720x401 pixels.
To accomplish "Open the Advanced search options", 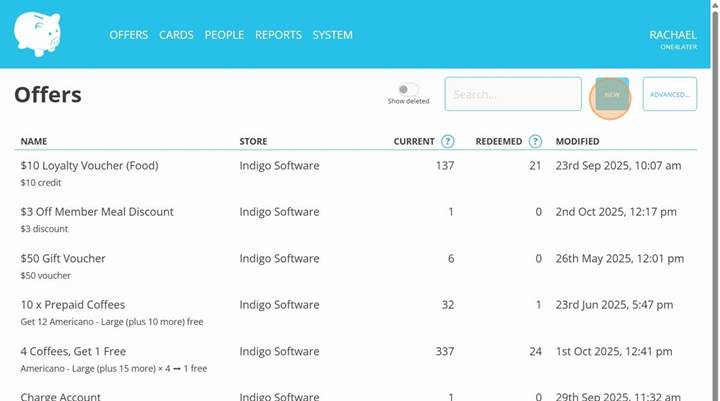I will click(669, 94).
